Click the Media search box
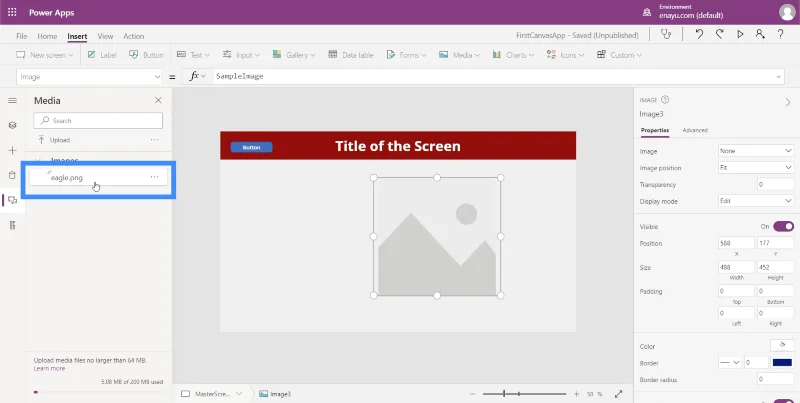The width and height of the screenshot is (800, 403). [98, 120]
